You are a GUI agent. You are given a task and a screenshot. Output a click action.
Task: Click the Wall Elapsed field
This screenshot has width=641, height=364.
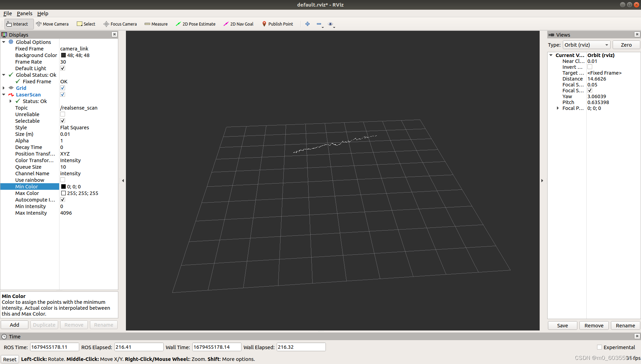[301, 347]
